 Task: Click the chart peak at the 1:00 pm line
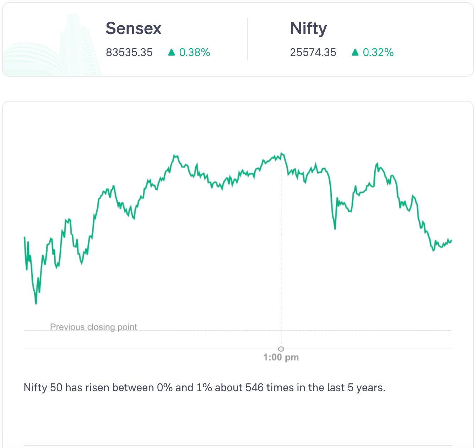281,153
